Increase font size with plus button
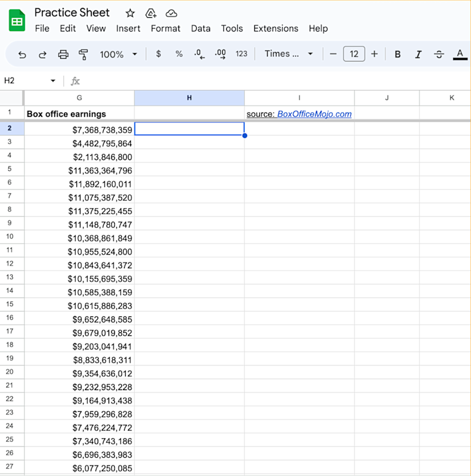 coord(374,54)
